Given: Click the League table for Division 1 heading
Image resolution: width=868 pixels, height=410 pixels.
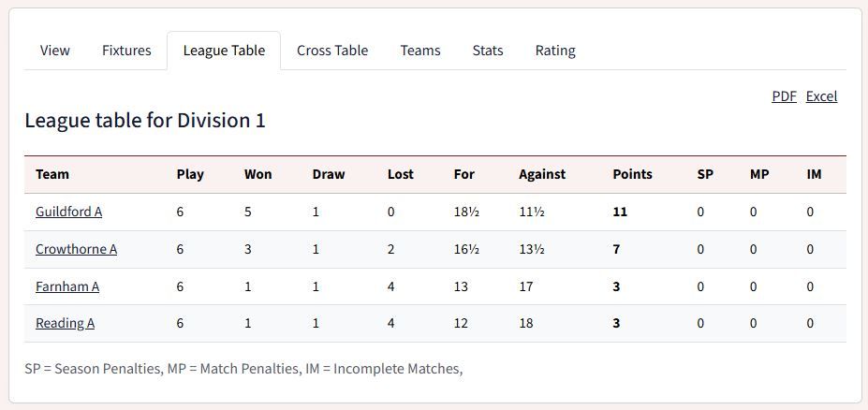Looking at the screenshot, I should tap(145, 120).
